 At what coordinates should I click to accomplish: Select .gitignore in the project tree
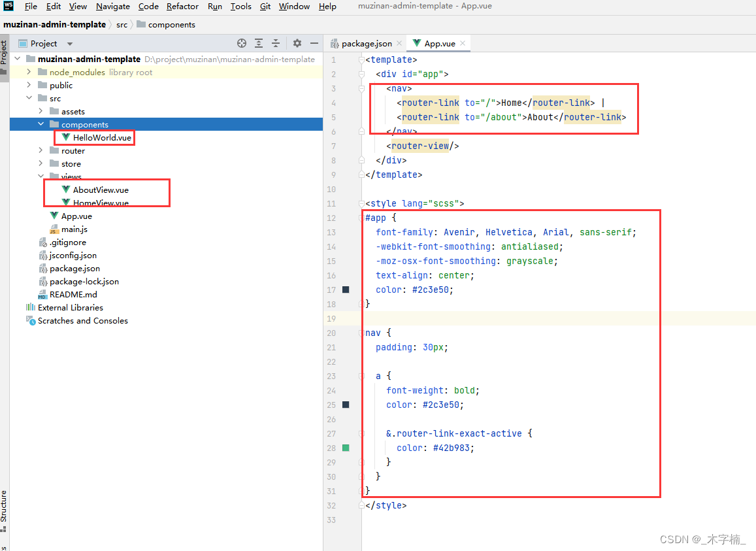[x=67, y=242]
